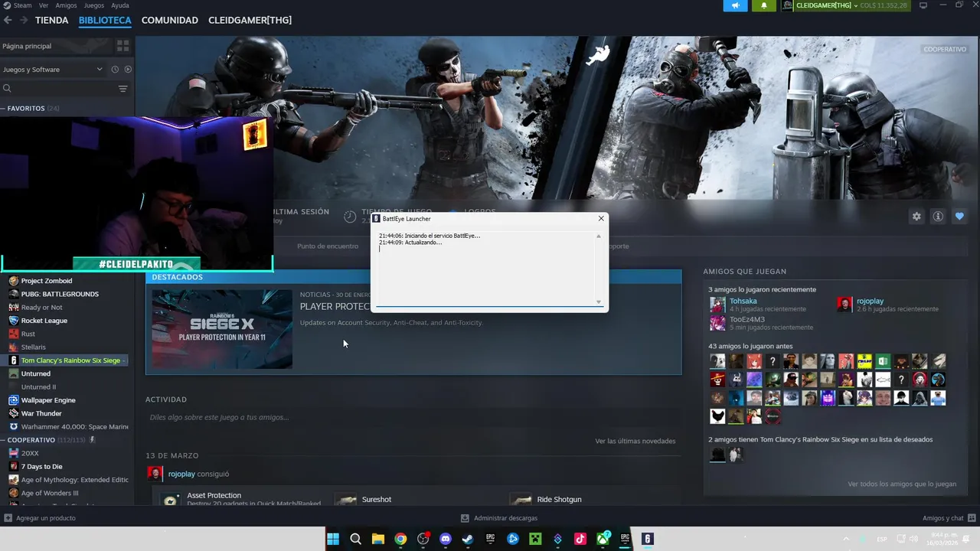Click the BattlEye log scroll-up arrow
The width and height of the screenshot is (980, 551).
click(599, 236)
